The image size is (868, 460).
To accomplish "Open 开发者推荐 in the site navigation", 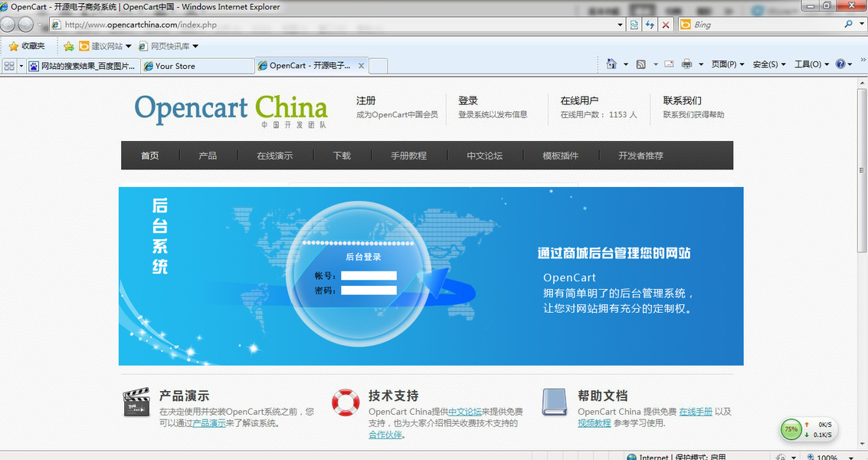I will (640, 156).
